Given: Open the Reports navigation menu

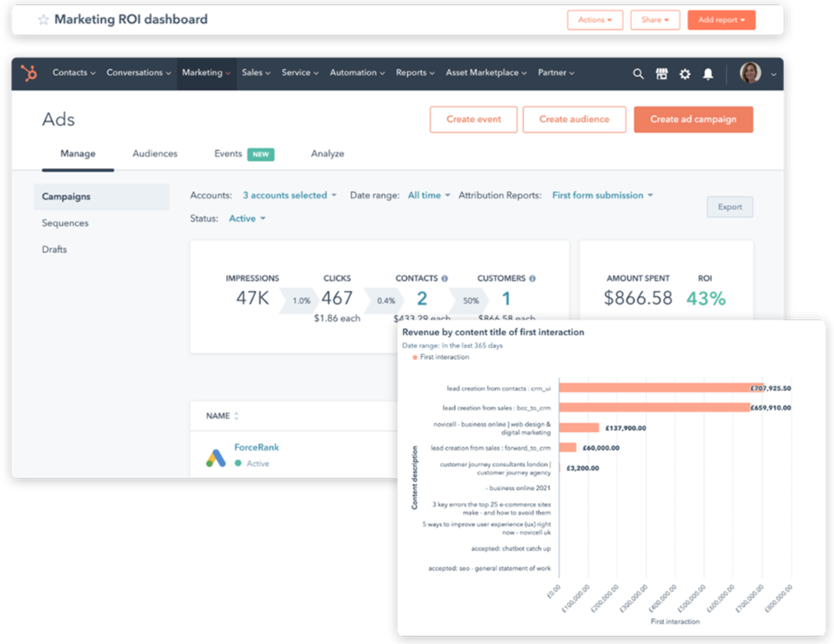Looking at the screenshot, I should click(415, 73).
